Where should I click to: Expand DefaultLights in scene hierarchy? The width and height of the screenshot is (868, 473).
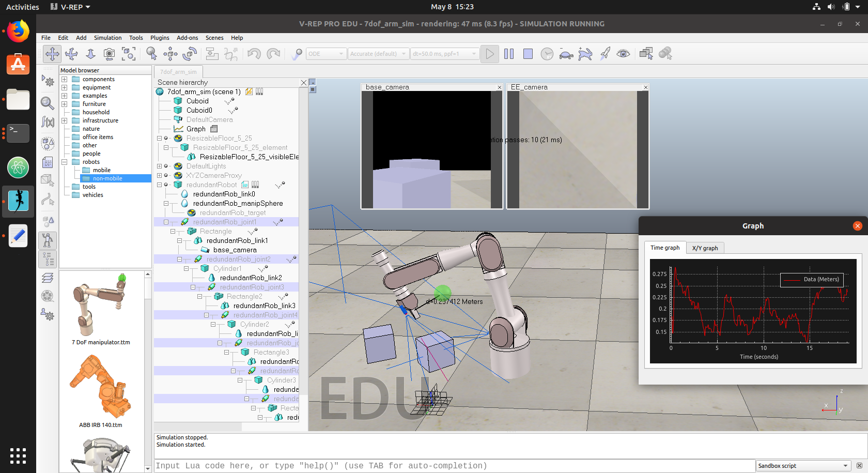[x=160, y=166]
